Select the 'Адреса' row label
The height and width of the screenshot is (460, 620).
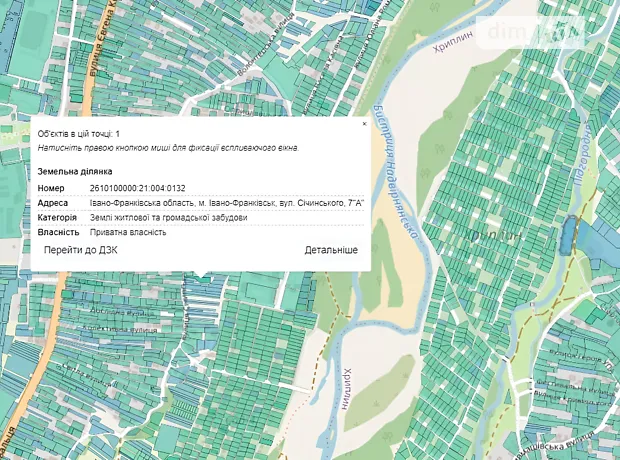tap(53, 203)
